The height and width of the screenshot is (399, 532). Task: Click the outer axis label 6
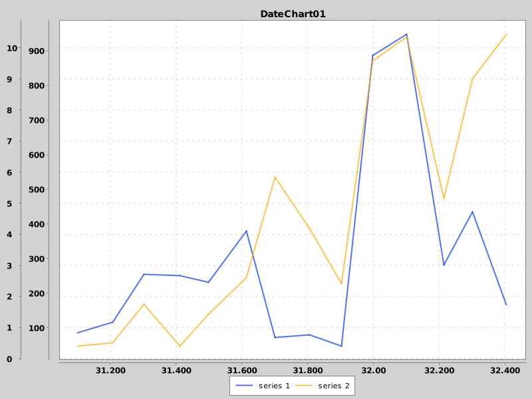point(9,172)
